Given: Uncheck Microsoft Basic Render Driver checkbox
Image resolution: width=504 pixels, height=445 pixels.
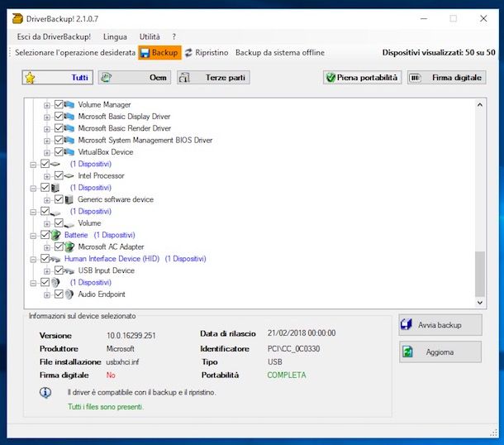Looking at the screenshot, I should (59, 128).
